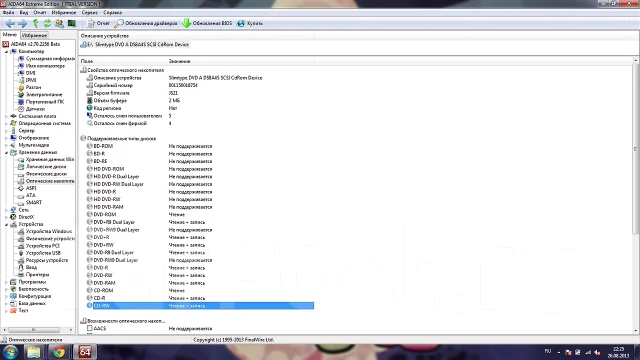Select ATA in the tree
This screenshot has height=360, width=640.
tap(31, 196)
